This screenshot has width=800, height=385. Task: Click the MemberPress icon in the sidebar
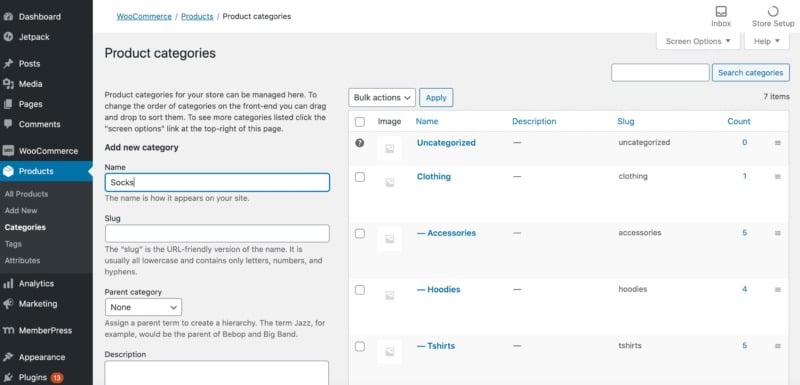tap(8, 330)
